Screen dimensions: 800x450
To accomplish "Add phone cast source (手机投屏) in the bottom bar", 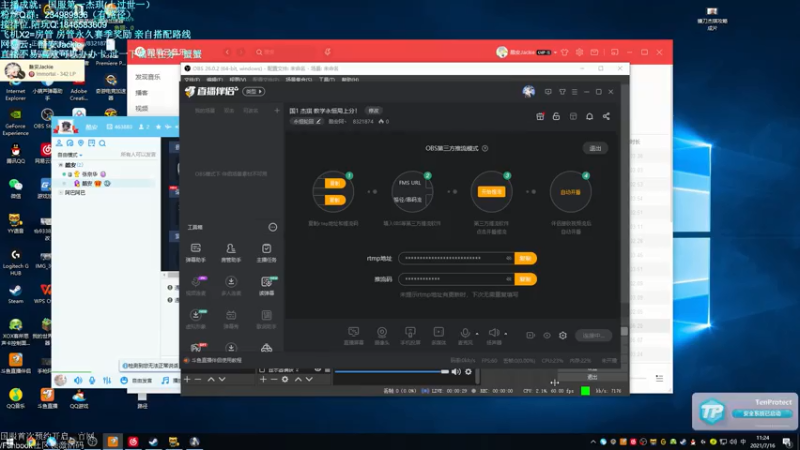I will [410, 336].
